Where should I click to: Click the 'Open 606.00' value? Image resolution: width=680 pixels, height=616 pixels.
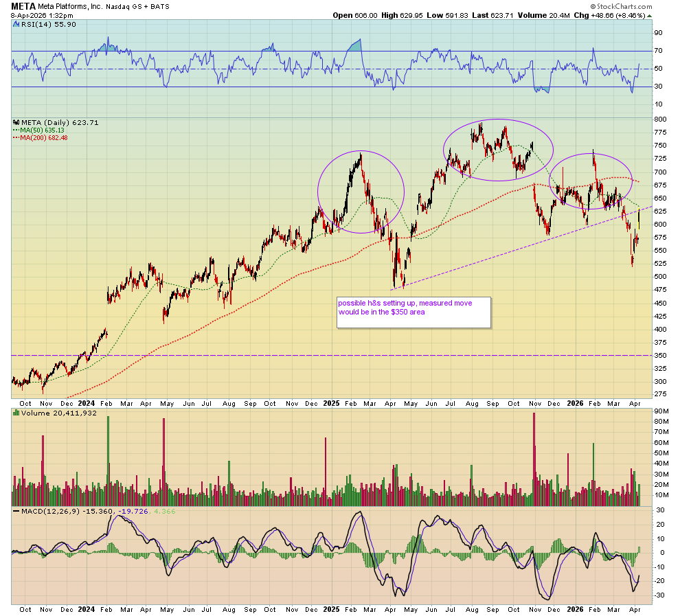[355, 15]
